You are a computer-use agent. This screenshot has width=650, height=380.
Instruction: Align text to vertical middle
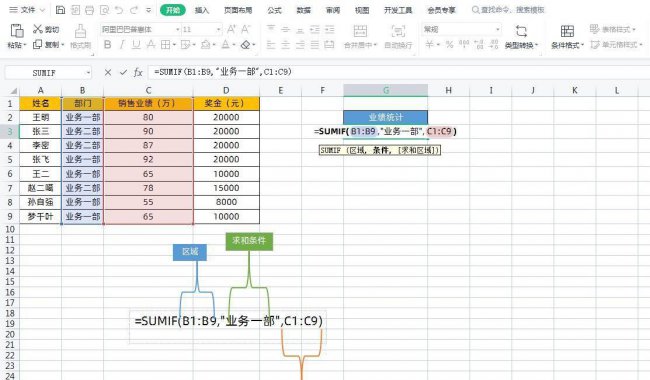tap(286, 29)
